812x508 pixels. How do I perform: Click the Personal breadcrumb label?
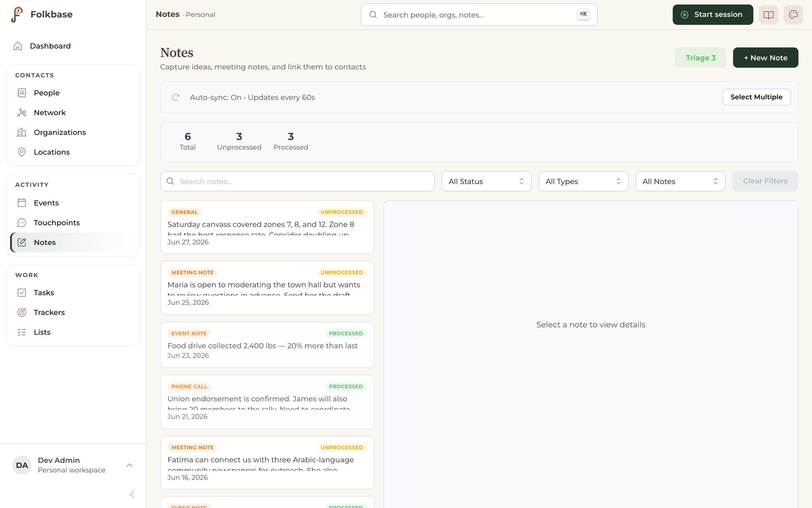[x=200, y=15]
